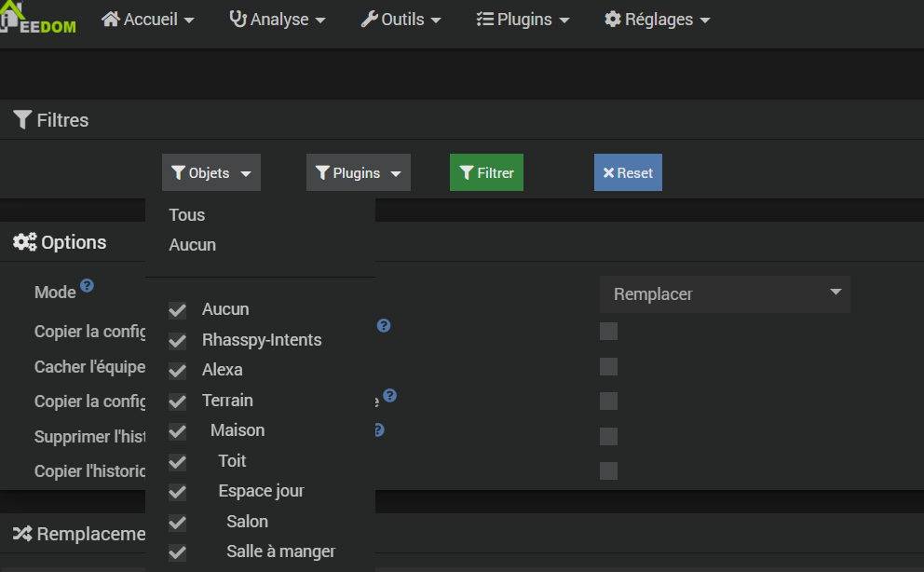
Task: Click the Filtres funnel icon
Action: point(22,119)
